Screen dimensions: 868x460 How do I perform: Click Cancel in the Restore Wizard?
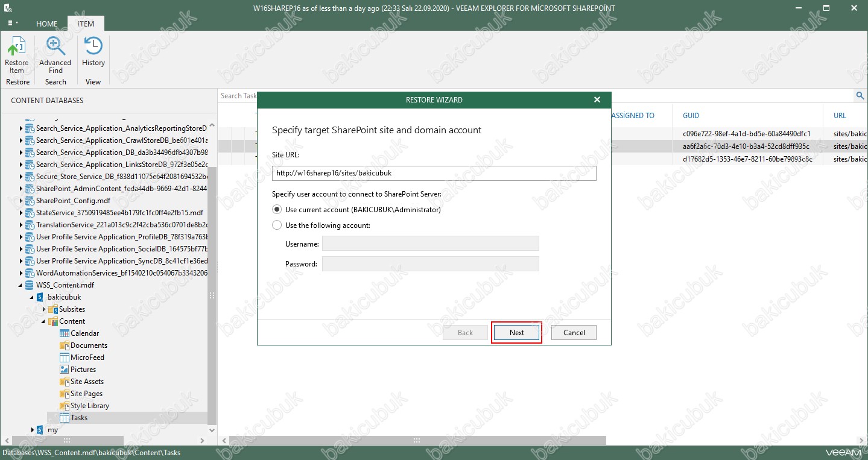574,333
